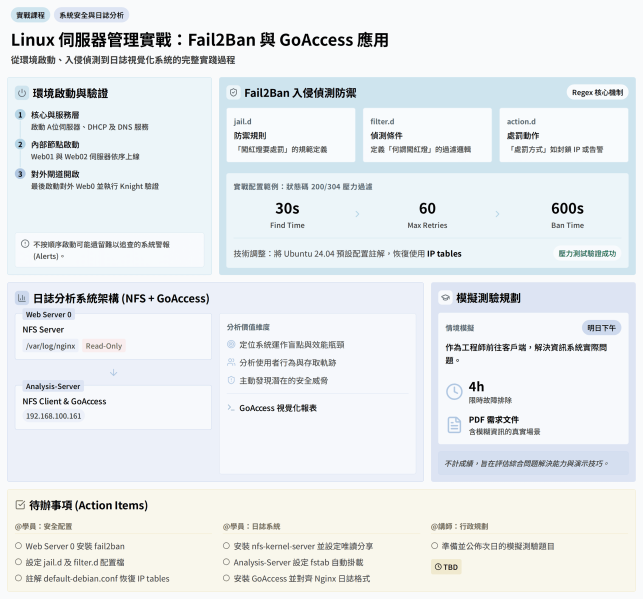Click the @學員：日誌系統 column heading
The height and width of the screenshot is (599, 643).
tap(251, 526)
